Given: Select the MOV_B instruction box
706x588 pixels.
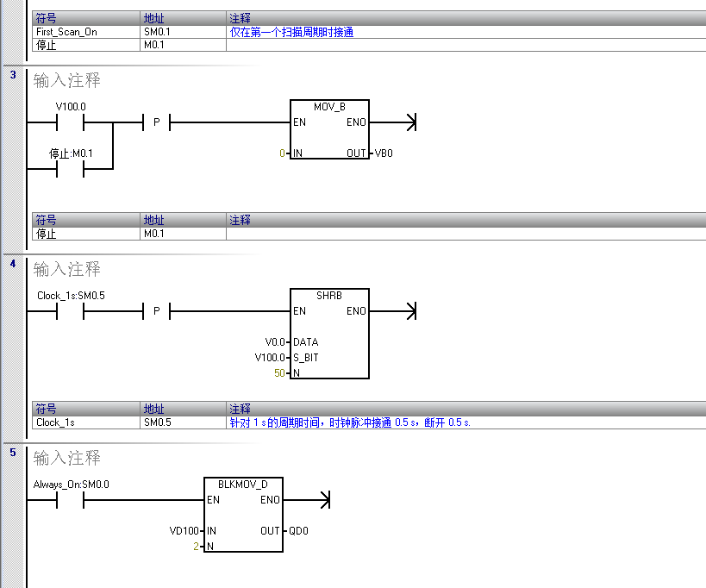Looking at the screenshot, I should click(329, 129).
